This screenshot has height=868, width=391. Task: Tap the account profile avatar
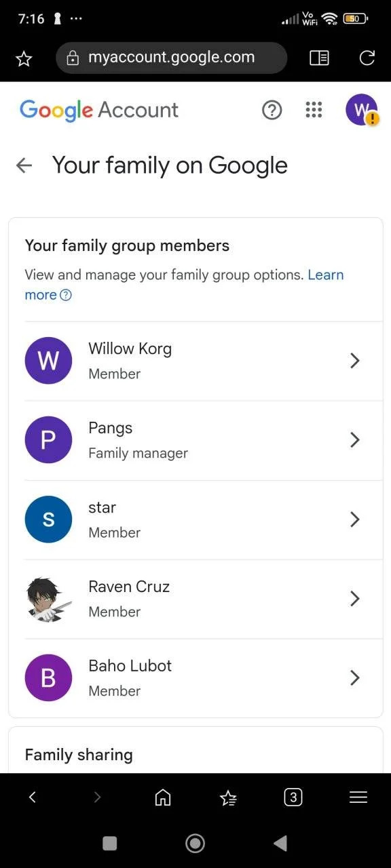coord(362,110)
